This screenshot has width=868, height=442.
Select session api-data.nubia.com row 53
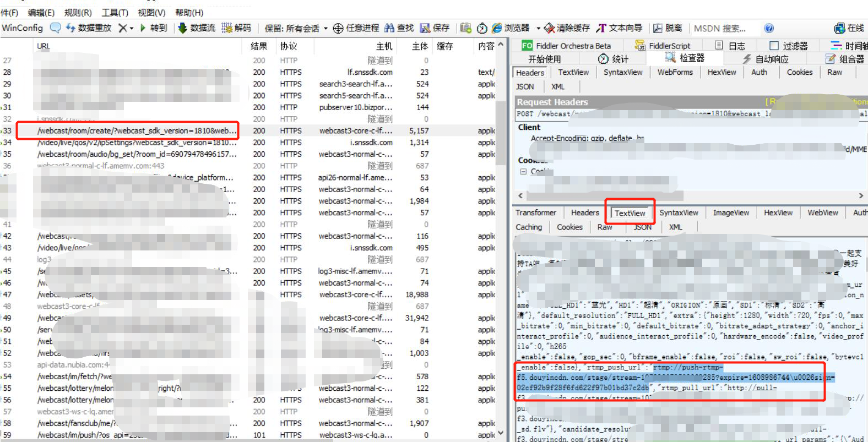tap(248, 364)
